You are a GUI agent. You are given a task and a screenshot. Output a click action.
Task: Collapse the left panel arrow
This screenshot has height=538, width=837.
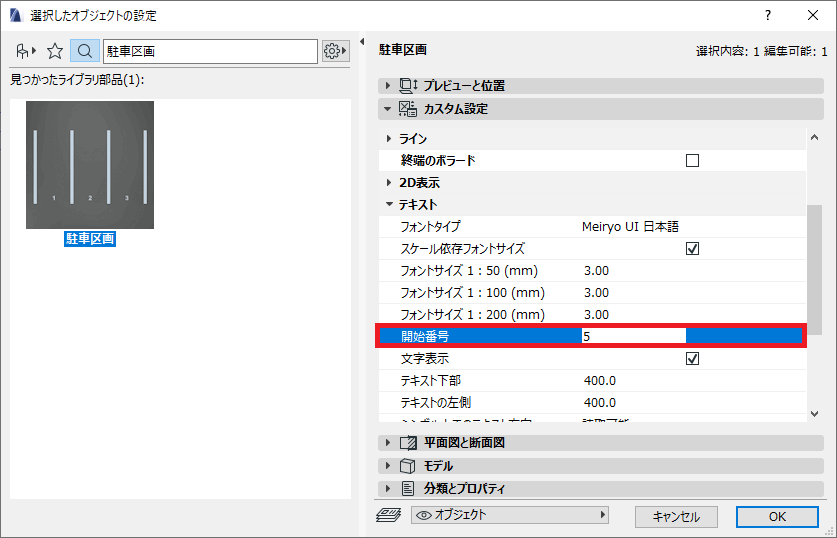pos(362,42)
